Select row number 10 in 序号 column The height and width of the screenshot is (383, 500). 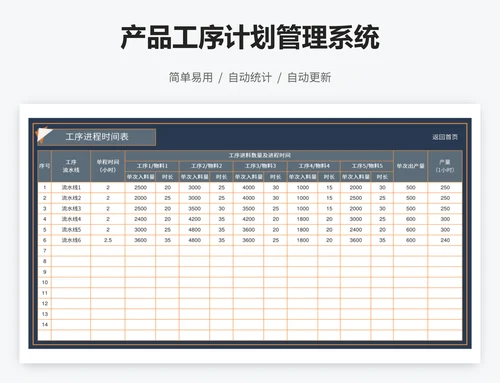45,282
